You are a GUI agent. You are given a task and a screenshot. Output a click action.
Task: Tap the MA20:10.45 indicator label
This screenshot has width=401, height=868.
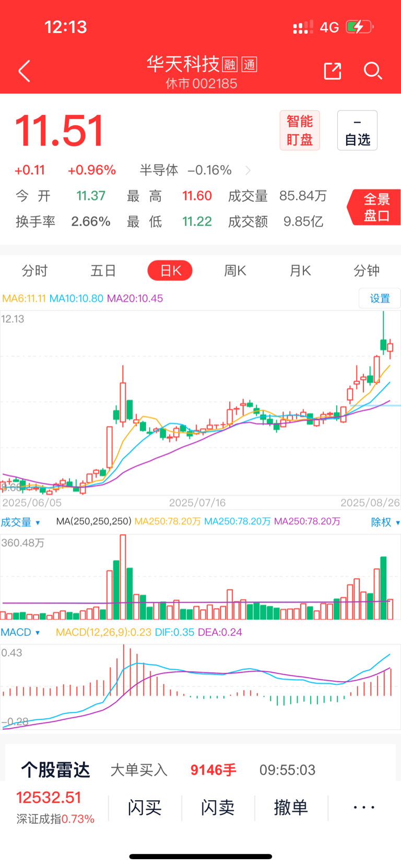coord(135,299)
